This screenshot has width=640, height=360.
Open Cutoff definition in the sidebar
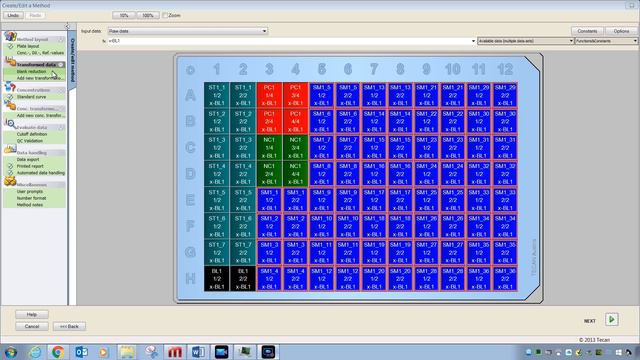coord(32,134)
